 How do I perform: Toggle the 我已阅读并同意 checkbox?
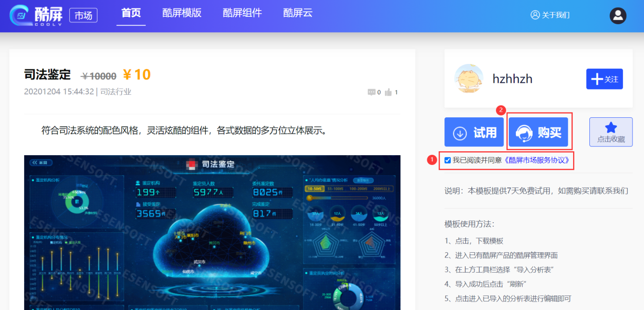(x=448, y=160)
